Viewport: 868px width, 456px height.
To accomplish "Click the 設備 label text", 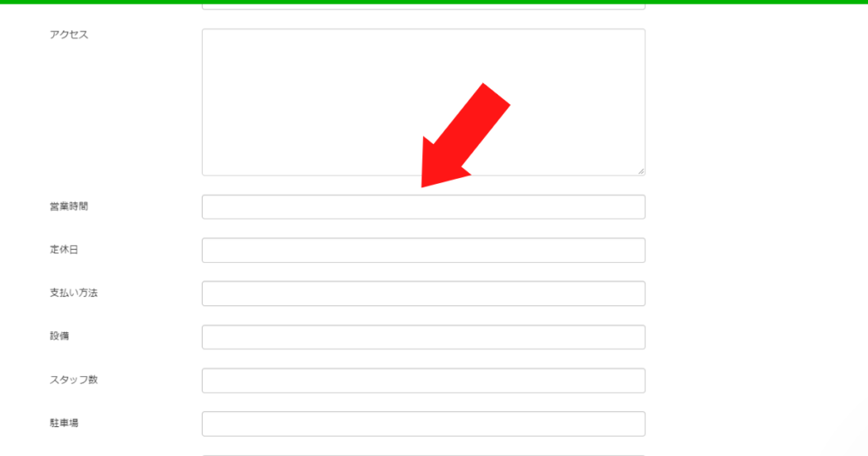I will pyautogui.click(x=59, y=336).
